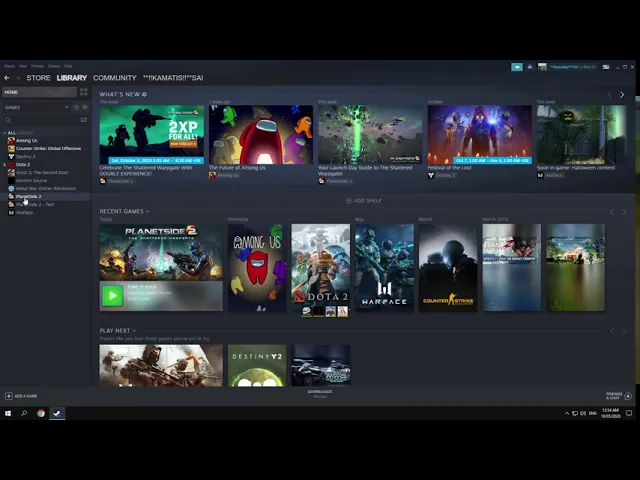
Task: Open the Help menu
Action: click(x=68, y=66)
